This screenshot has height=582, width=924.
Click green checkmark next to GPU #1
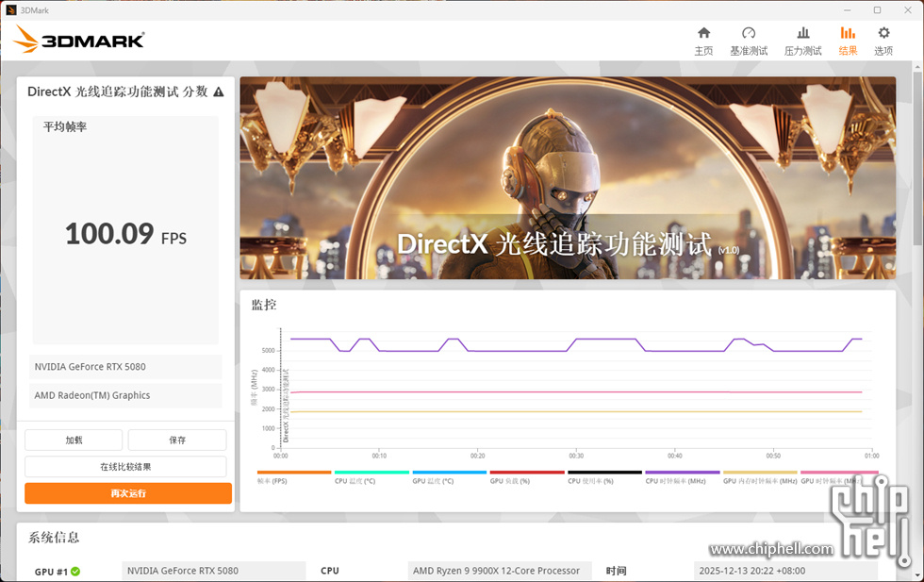point(75,571)
